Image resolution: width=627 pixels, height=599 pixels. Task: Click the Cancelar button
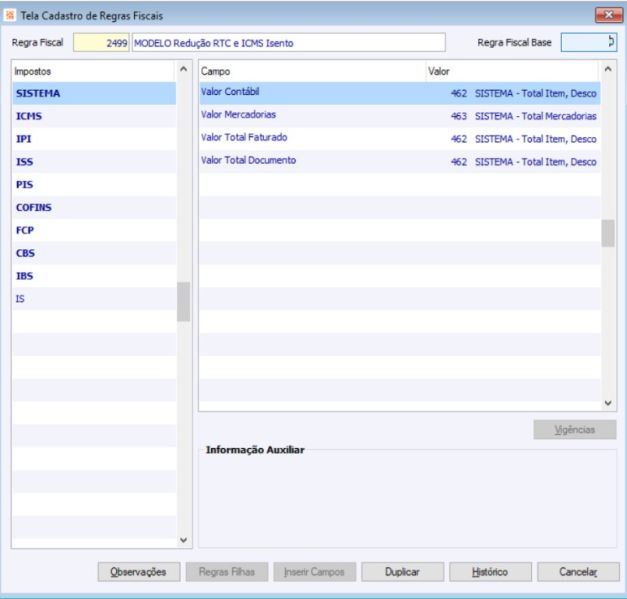click(578, 572)
